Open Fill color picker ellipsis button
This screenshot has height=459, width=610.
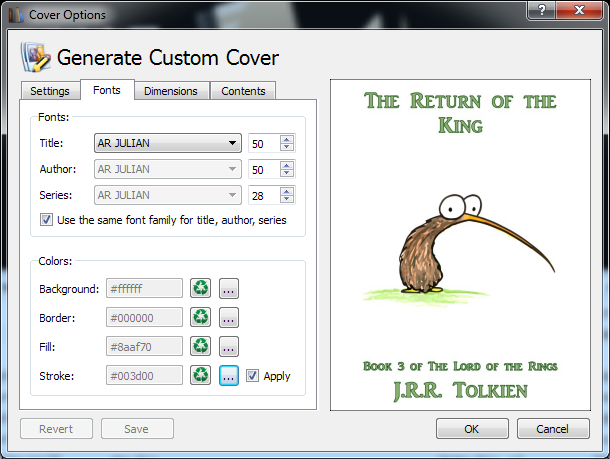click(x=229, y=346)
